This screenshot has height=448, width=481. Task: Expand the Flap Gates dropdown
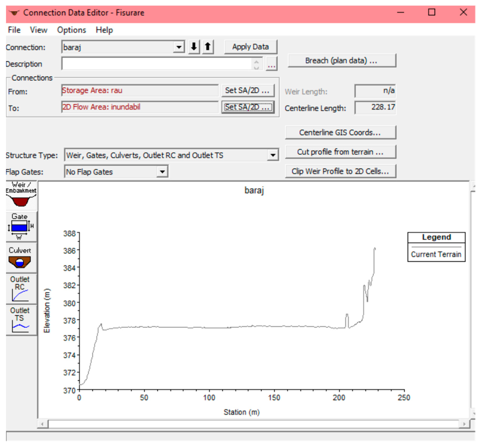coord(162,172)
